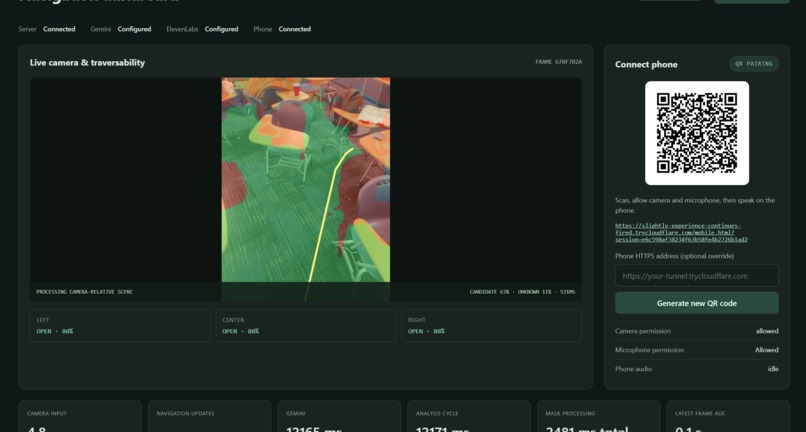Screen dimensions: 806x432
Task: Click the Microphone permission row
Action: [697, 350]
